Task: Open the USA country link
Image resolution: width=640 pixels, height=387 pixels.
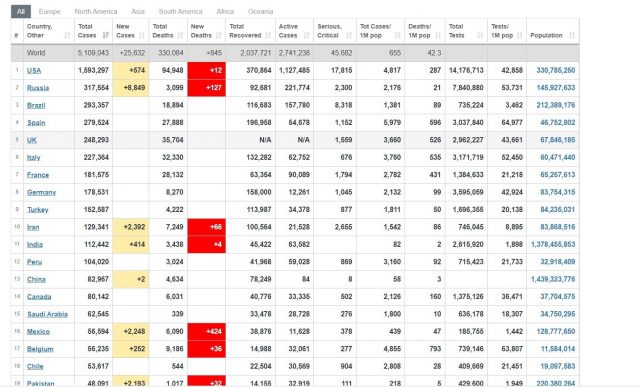Action: [x=34, y=71]
